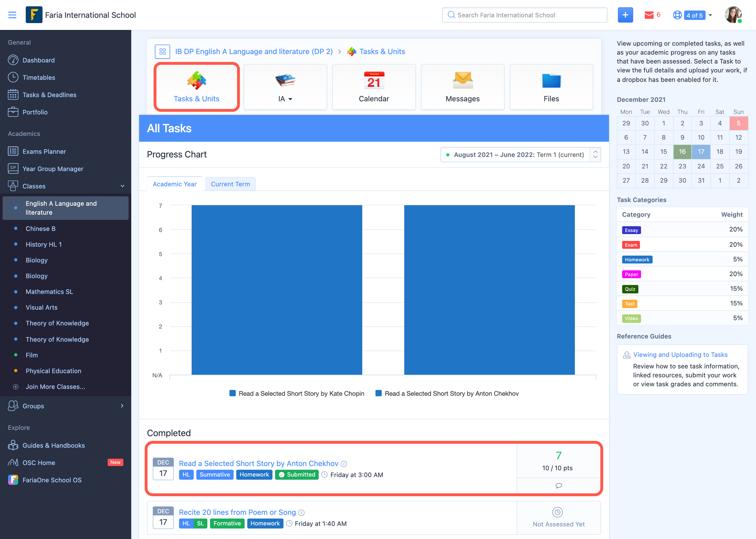Click the Quiz category tag
Image resolution: width=756 pixels, height=539 pixels.
(x=630, y=289)
